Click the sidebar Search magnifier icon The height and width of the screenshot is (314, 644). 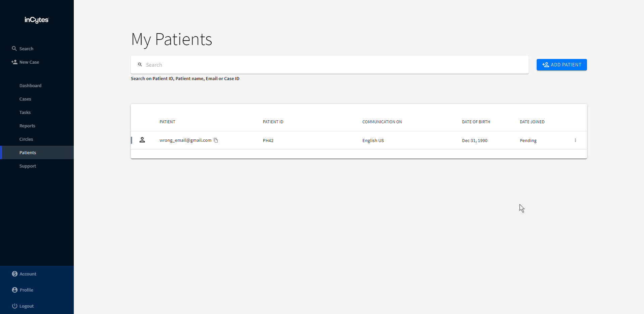point(14,49)
